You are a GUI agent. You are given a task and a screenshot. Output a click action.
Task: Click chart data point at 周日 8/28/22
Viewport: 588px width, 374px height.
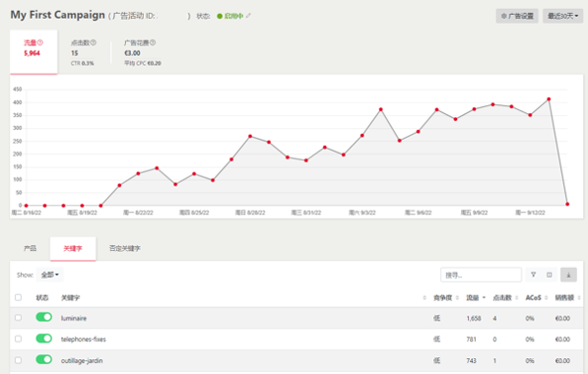click(250, 137)
